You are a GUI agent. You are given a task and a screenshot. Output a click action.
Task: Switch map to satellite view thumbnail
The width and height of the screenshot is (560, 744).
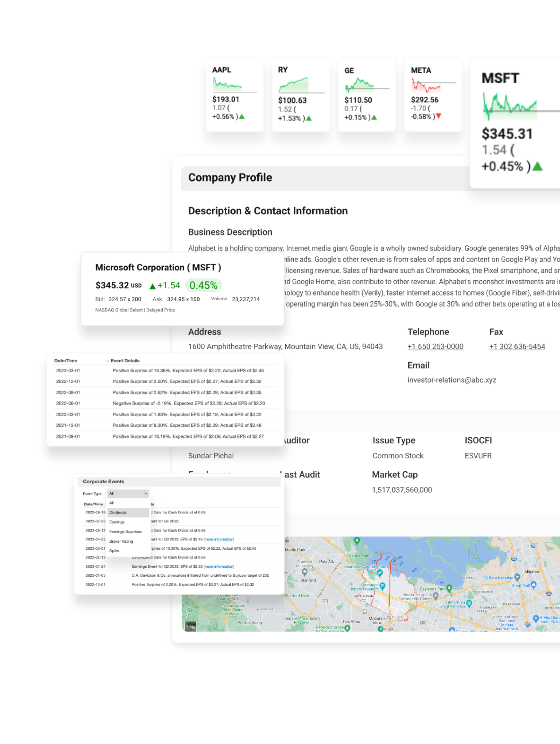(190, 626)
